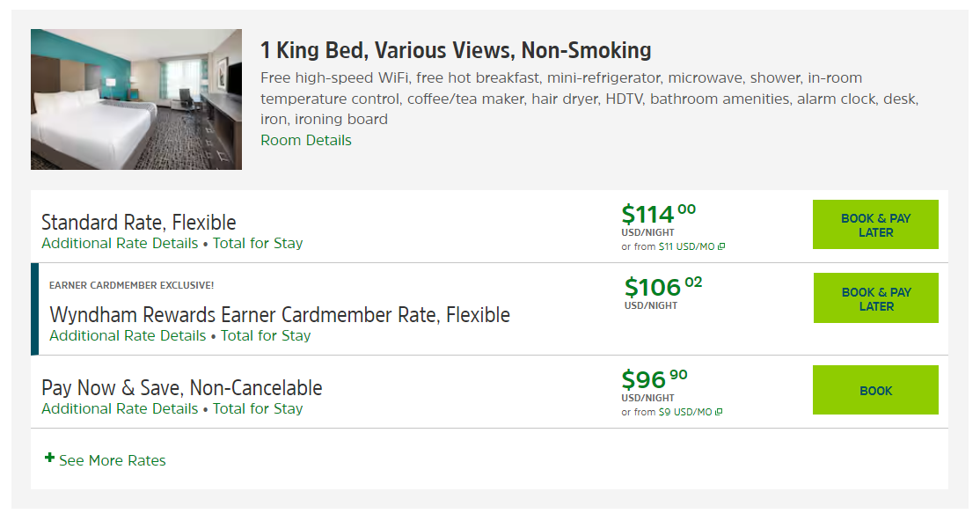The width and height of the screenshot is (980, 521).
Task: Show Total for Stay for Pay Now & Save
Action: pos(258,409)
